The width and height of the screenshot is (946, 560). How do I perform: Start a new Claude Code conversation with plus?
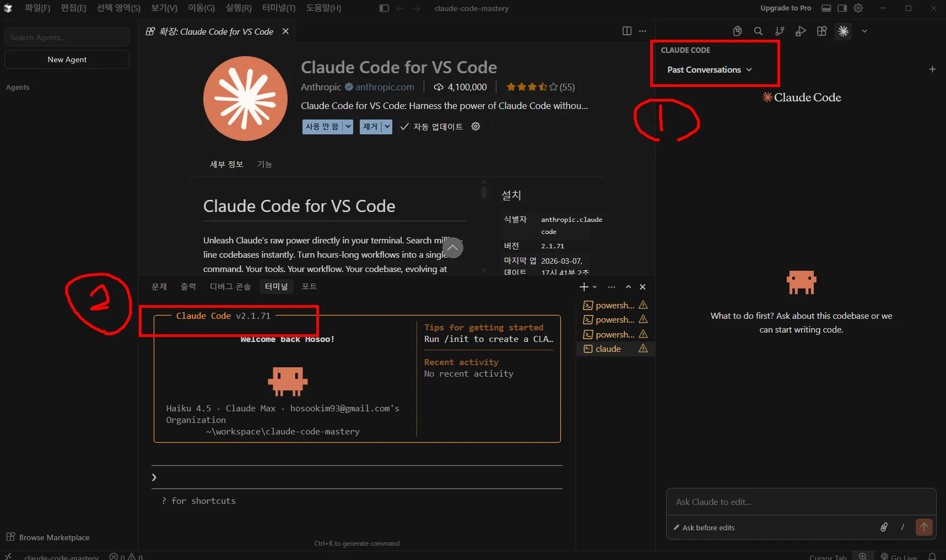pos(932,69)
